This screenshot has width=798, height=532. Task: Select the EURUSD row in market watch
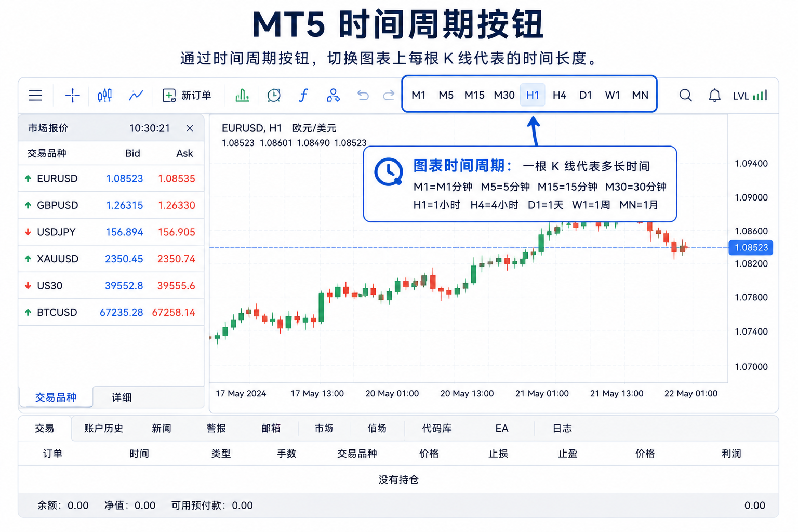tap(111, 179)
